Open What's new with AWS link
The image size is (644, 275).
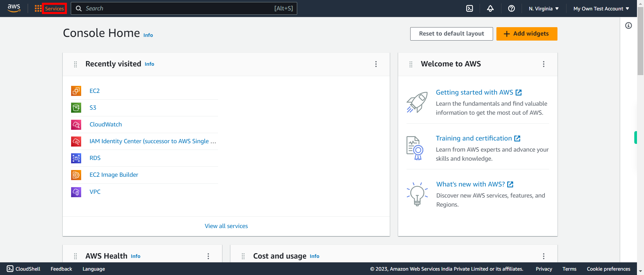point(475,184)
